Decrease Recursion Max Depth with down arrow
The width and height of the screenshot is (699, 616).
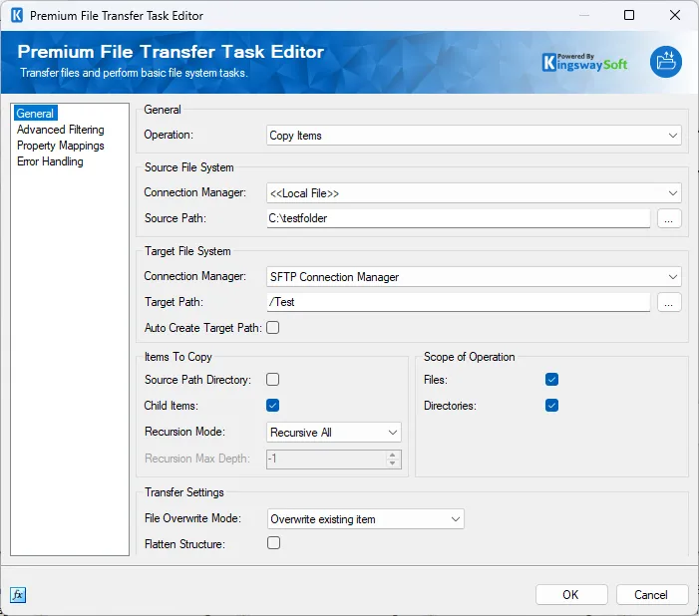point(392,463)
